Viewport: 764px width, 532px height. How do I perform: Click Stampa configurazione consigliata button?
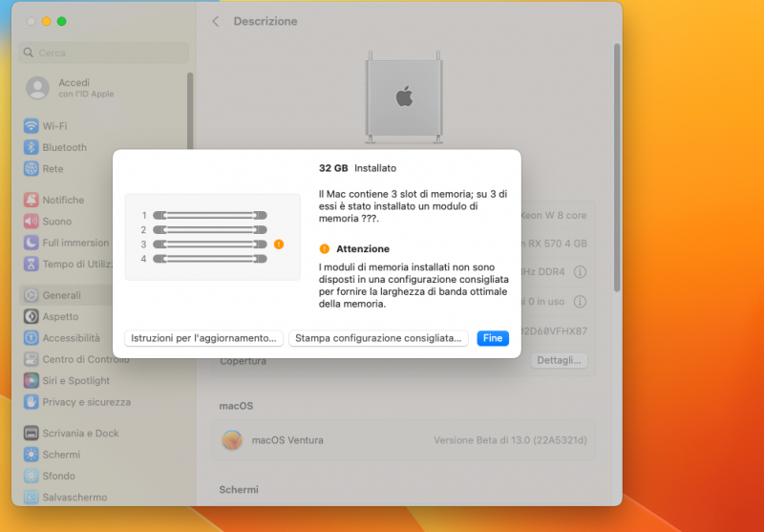pyautogui.click(x=378, y=338)
